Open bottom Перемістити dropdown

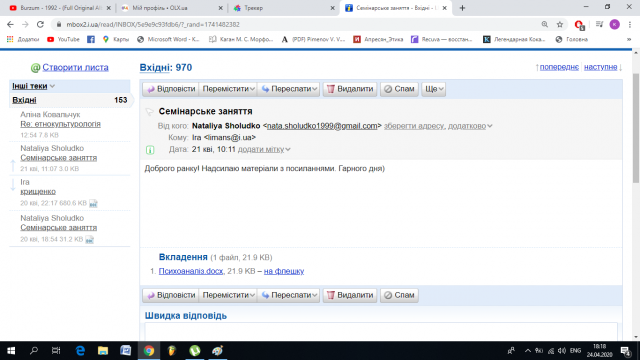click(228, 295)
